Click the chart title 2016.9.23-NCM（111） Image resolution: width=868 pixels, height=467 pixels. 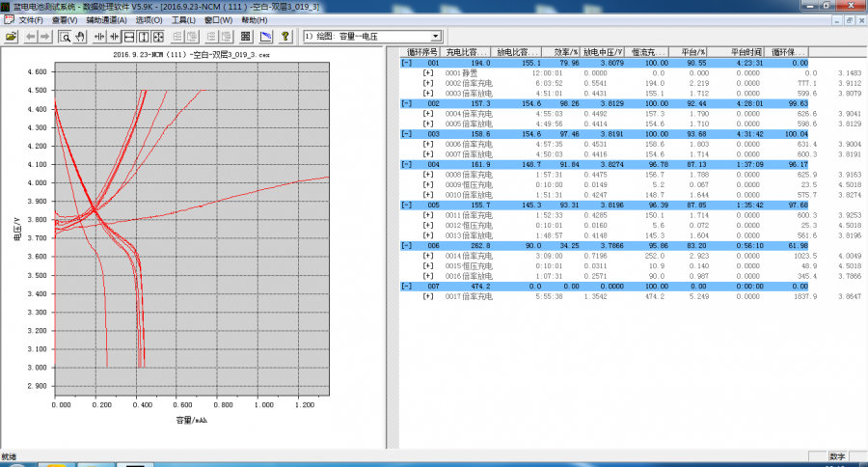tap(191, 55)
